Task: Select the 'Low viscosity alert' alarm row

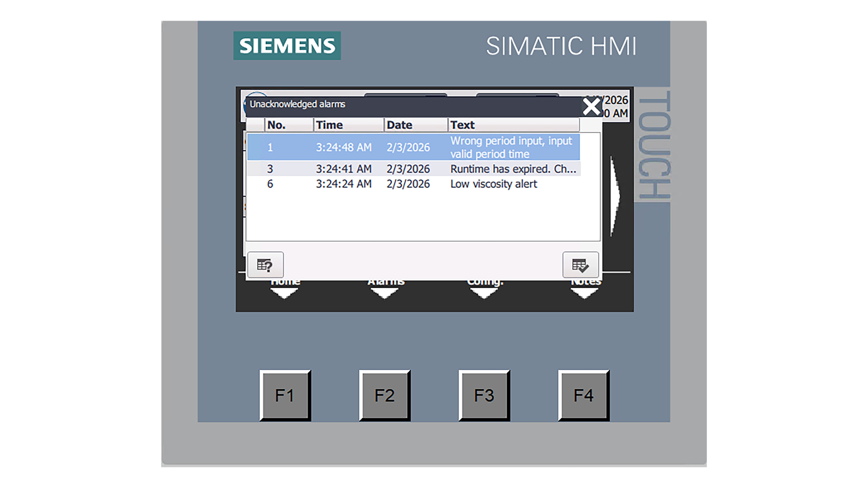Action: coord(413,184)
